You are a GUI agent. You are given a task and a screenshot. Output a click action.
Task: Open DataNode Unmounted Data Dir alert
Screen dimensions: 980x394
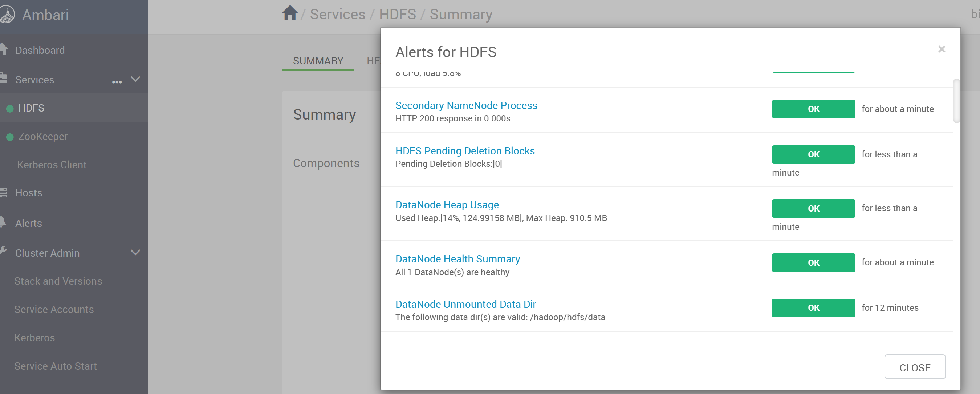tap(465, 304)
